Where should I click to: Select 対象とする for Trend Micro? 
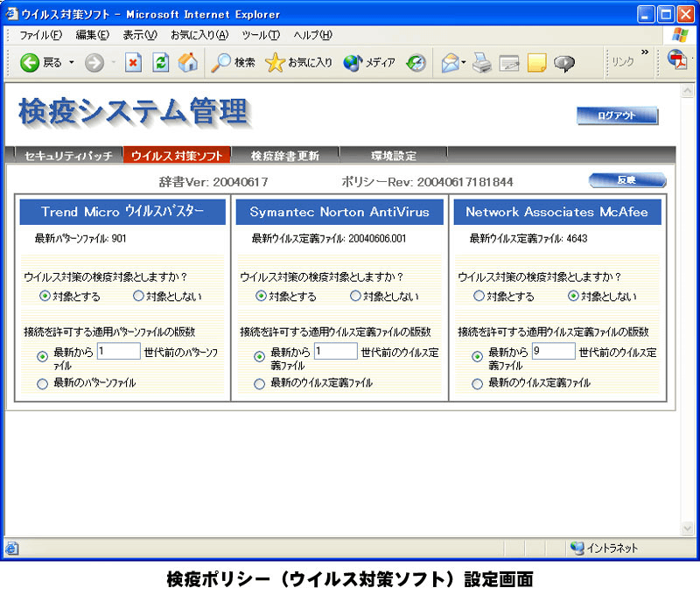45,296
